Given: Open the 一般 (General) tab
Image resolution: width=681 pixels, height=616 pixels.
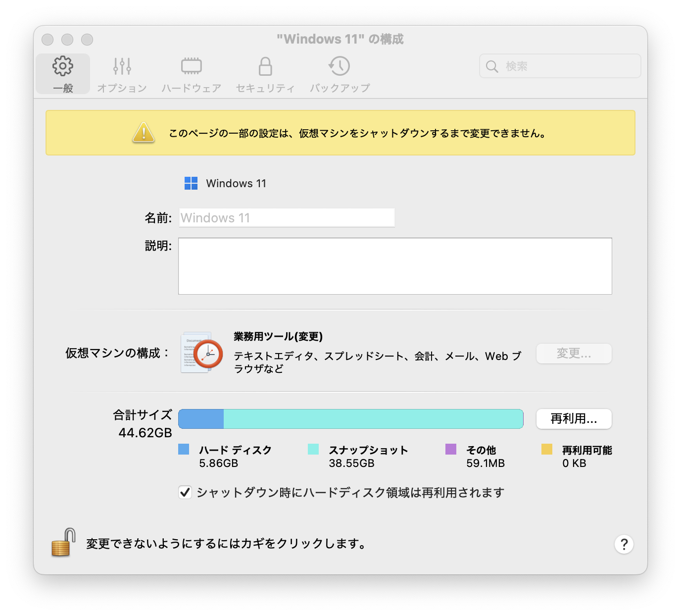Looking at the screenshot, I should coord(63,74).
